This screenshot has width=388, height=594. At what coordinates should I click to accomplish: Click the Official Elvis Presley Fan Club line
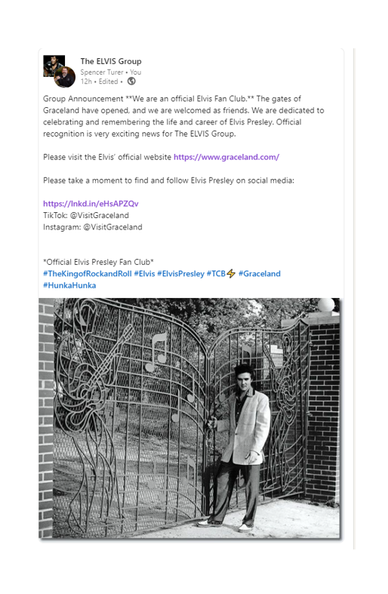click(x=98, y=262)
